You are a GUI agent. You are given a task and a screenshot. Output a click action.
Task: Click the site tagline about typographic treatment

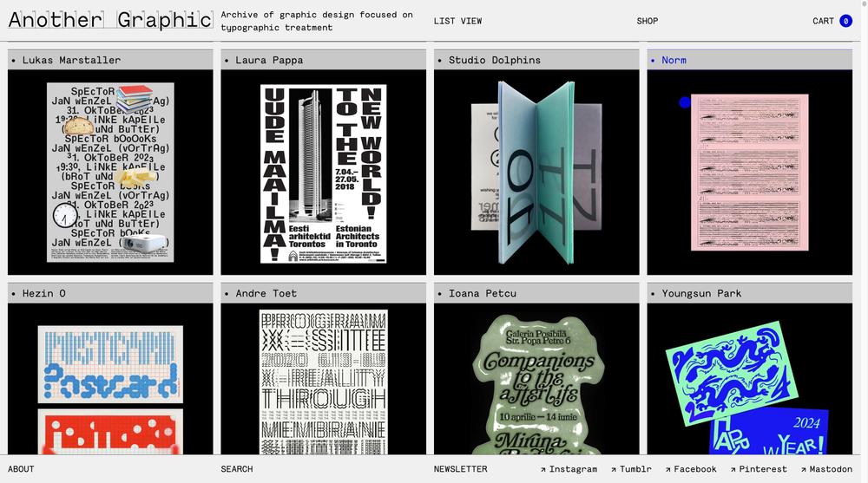[317, 21]
